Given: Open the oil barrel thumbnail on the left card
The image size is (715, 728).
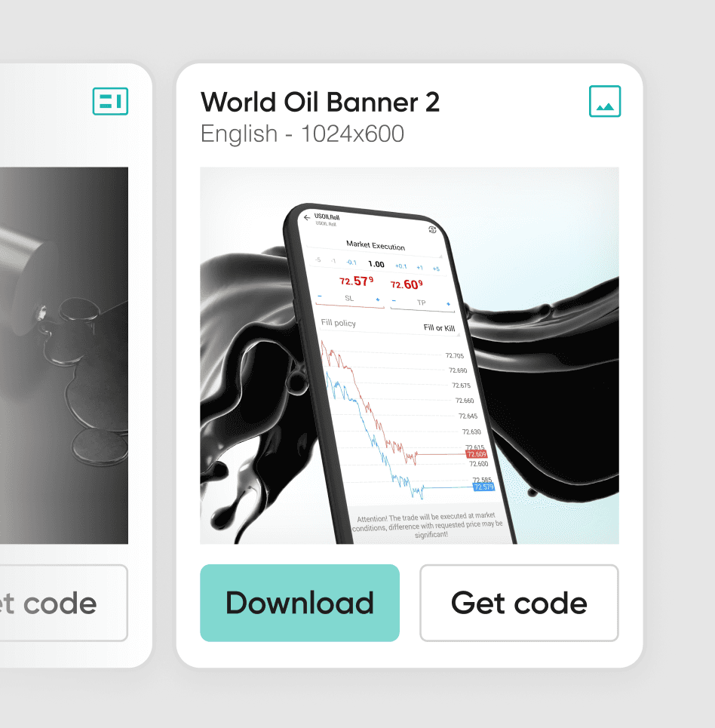Looking at the screenshot, I should (64, 355).
